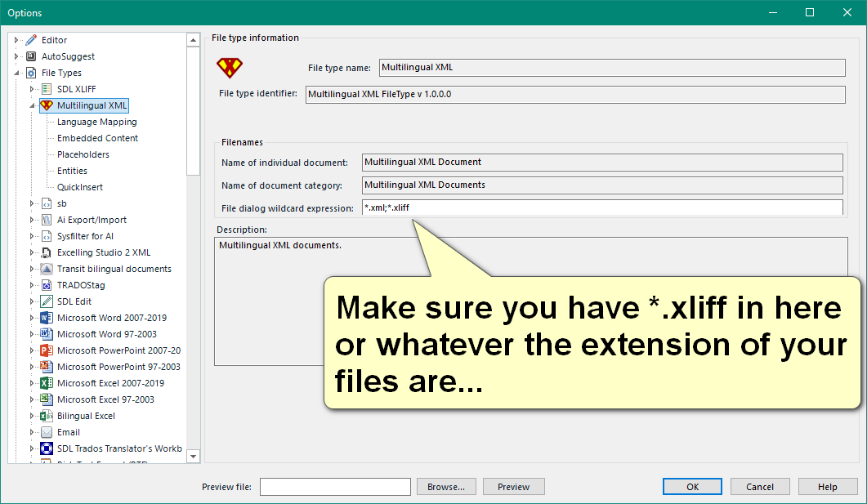Confirm with the OK button
The height and width of the screenshot is (504, 867).
point(692,486)
